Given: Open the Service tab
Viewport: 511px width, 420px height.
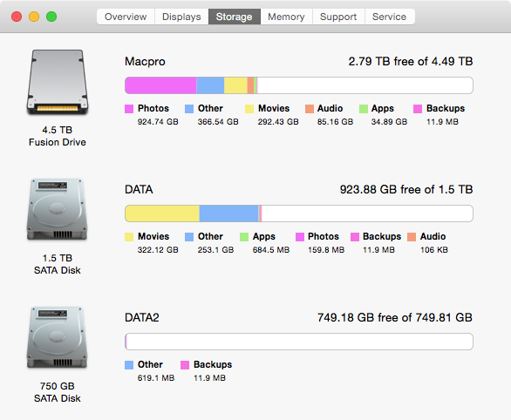Looking at the screenshot, I should click(390, 17).
